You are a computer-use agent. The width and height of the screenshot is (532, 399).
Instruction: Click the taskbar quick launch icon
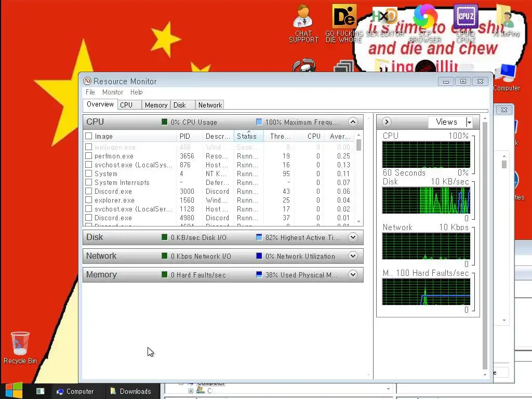point(41,391)
